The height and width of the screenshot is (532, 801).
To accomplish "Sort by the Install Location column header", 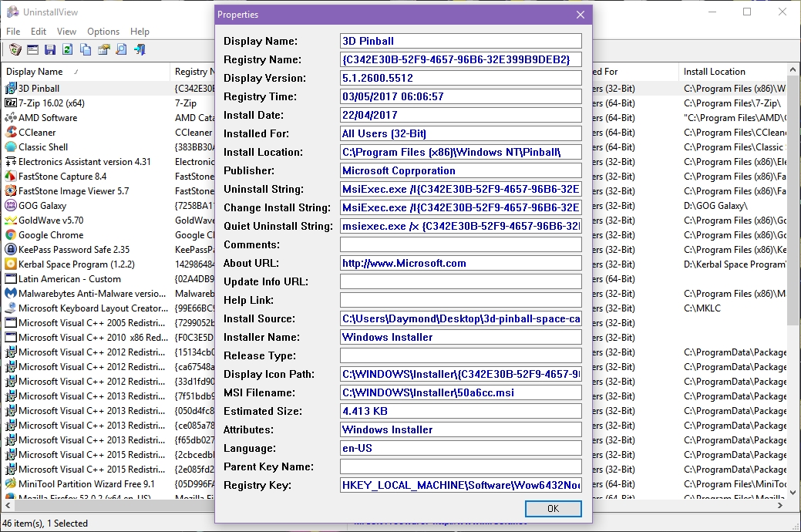I will 734,72.
